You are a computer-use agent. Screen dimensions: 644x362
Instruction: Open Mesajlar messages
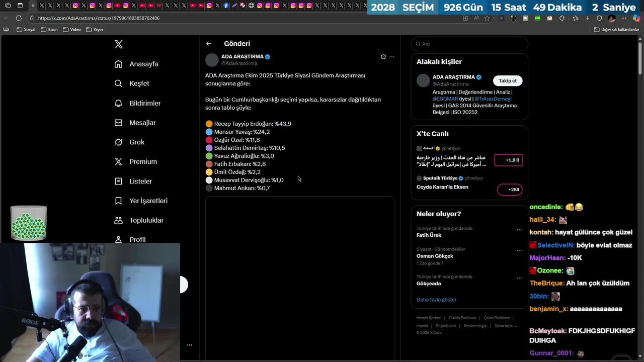tap(135, 123)
